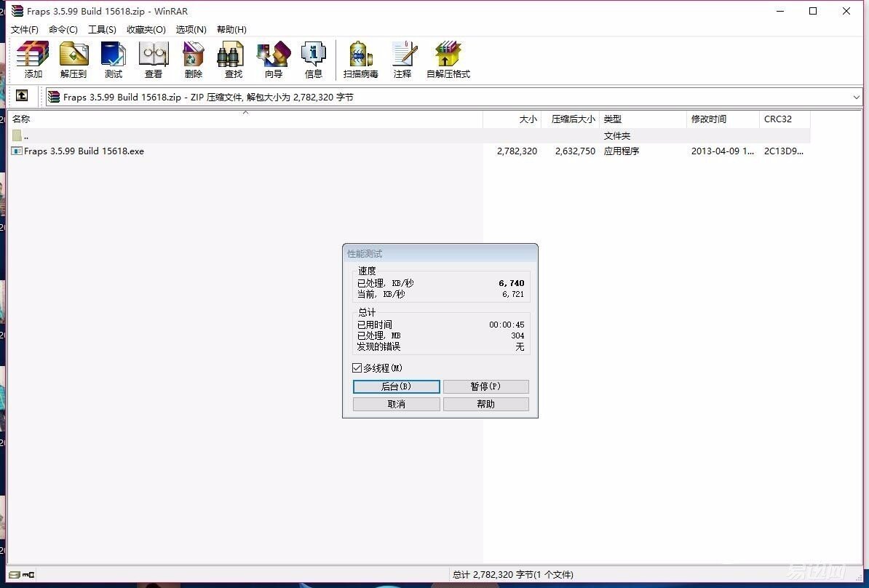Click the 2C13D9 CRC32 value cell
Viewport: 869px width, 588px height.
784,151
